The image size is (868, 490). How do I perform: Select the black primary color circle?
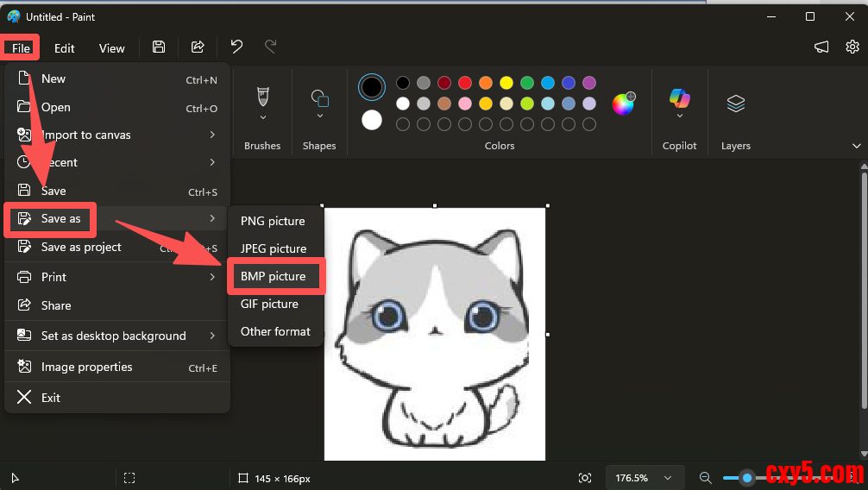coord(372,87)
